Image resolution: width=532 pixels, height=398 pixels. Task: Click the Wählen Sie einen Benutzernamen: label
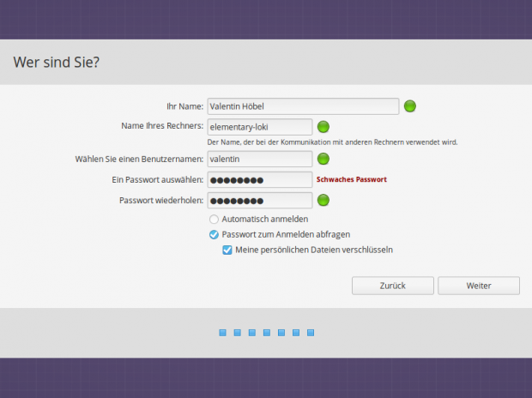(x=139, y=159)
